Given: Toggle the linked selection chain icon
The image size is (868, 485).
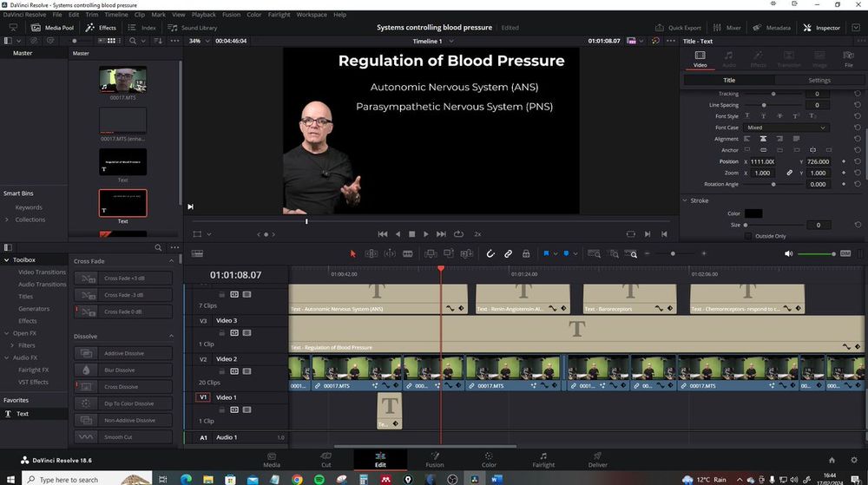Looking at the screenshot, I should [x=509, y=253].
